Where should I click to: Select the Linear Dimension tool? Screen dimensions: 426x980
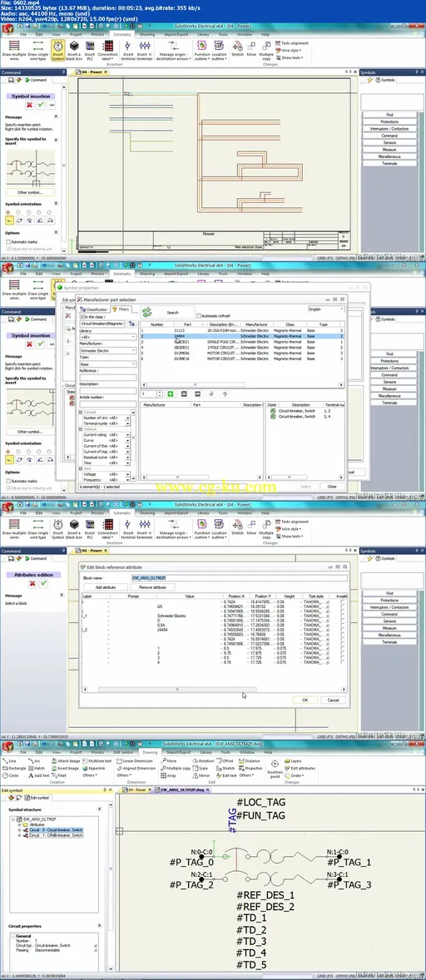coord(136,760)
